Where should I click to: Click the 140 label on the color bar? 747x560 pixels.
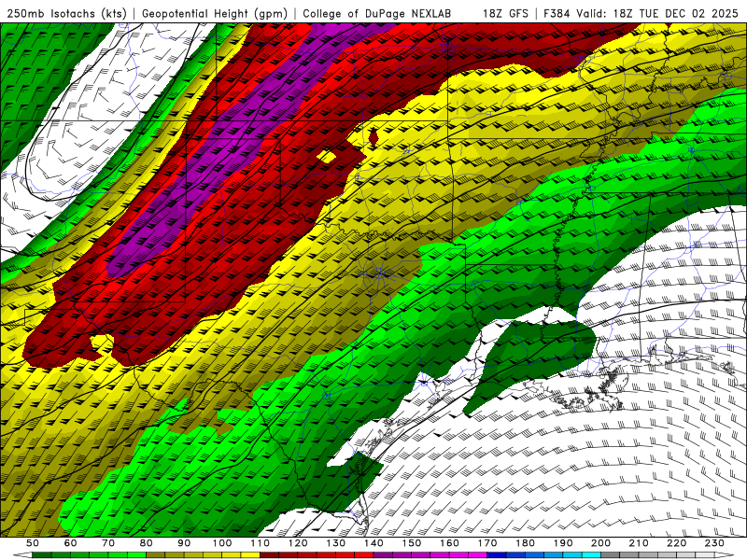(x=373, y=543)
